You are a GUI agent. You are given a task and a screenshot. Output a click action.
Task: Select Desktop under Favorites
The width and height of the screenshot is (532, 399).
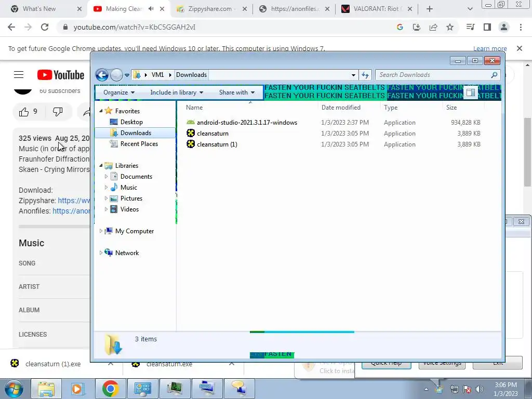pyautogui.click(x=131, y=122)
